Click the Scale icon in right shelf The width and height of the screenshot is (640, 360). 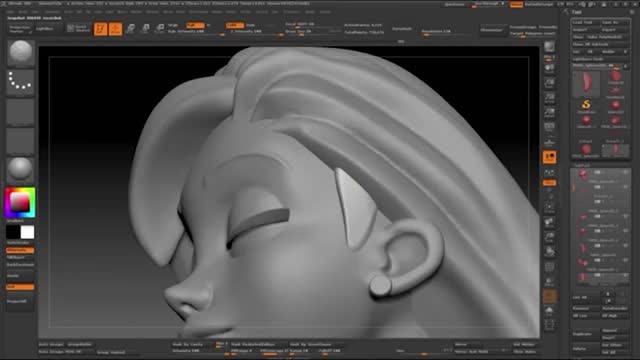(549, 238)
